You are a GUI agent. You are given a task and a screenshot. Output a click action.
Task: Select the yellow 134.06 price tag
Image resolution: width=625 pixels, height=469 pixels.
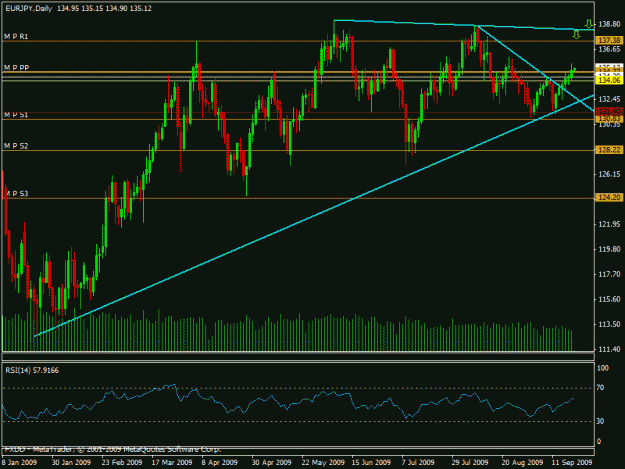pyautogui.click(x=609, y=80)
